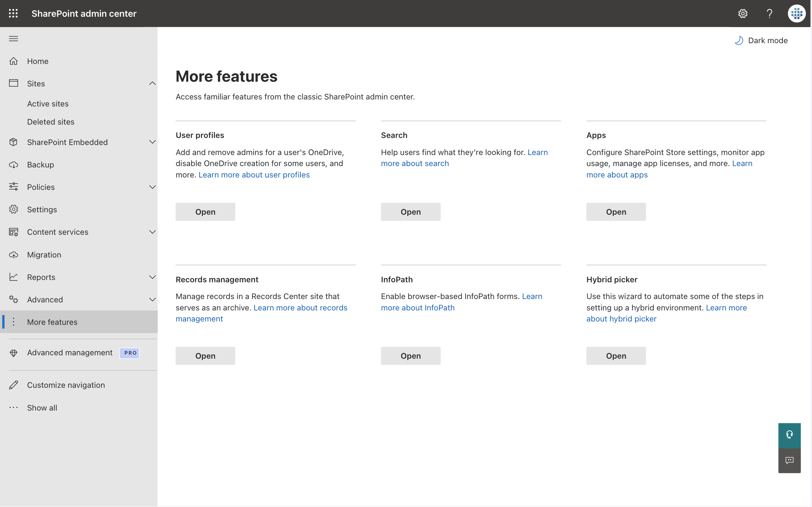Viewport: 812px width, 507px height.
Task: Follow Learn more about InfoPath link
Action: (418, 307)
